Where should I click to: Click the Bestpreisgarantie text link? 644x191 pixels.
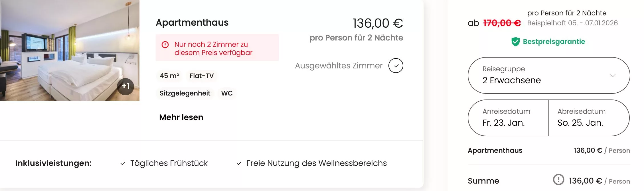(554, 42)
